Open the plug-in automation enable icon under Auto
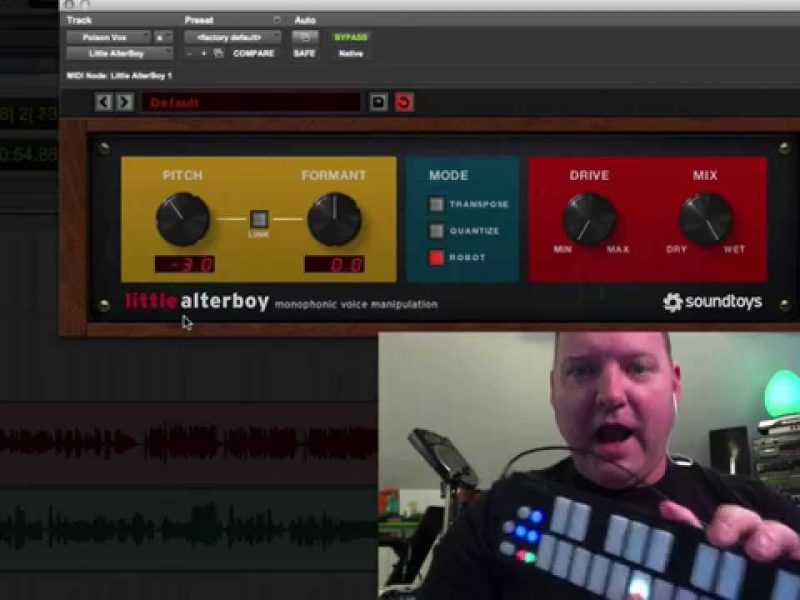The image size is (800, 600). point(305,37)
